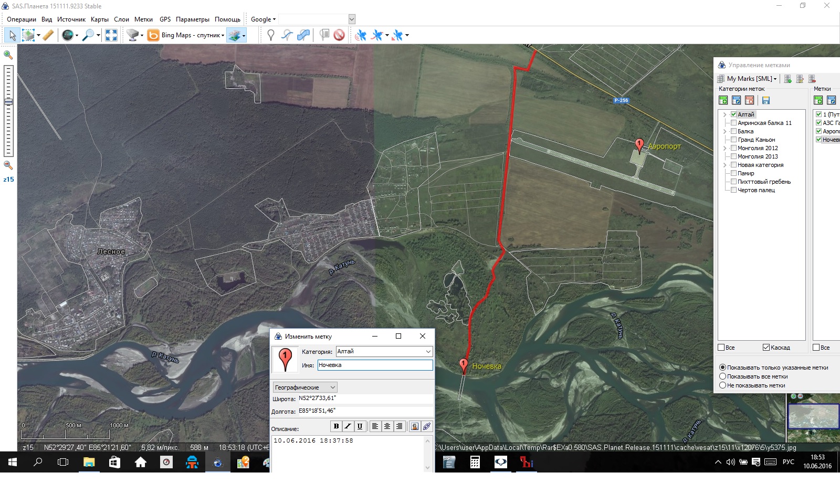Click the red hide-all-marks icon
Screen dimensions: 840x504
click(x=339, y=35)
